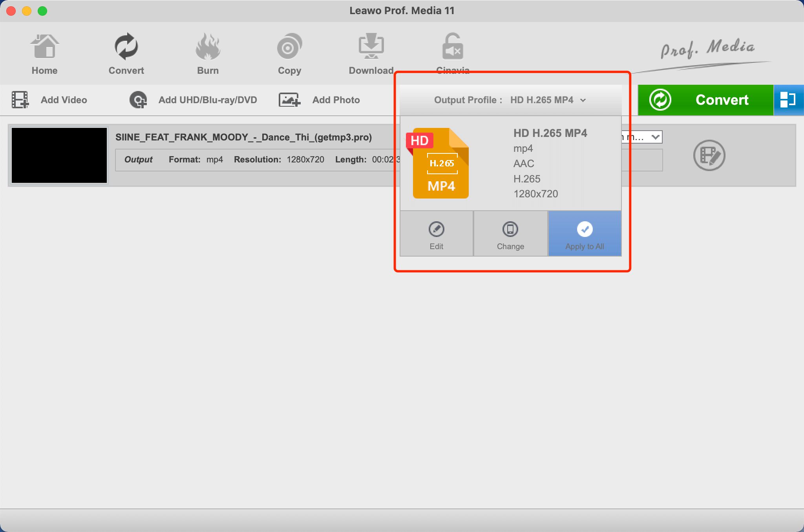Open the Burn module flame icon
This screenshot has height=532, width=804.
point(208,47)
